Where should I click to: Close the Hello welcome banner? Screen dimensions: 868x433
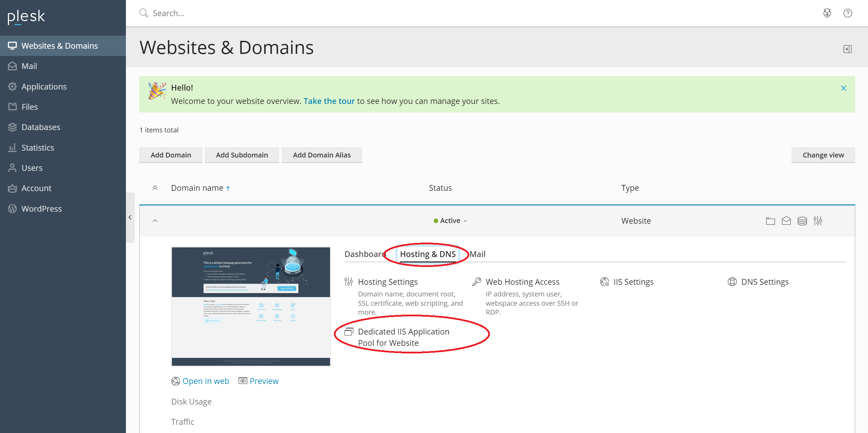point(843,88)
